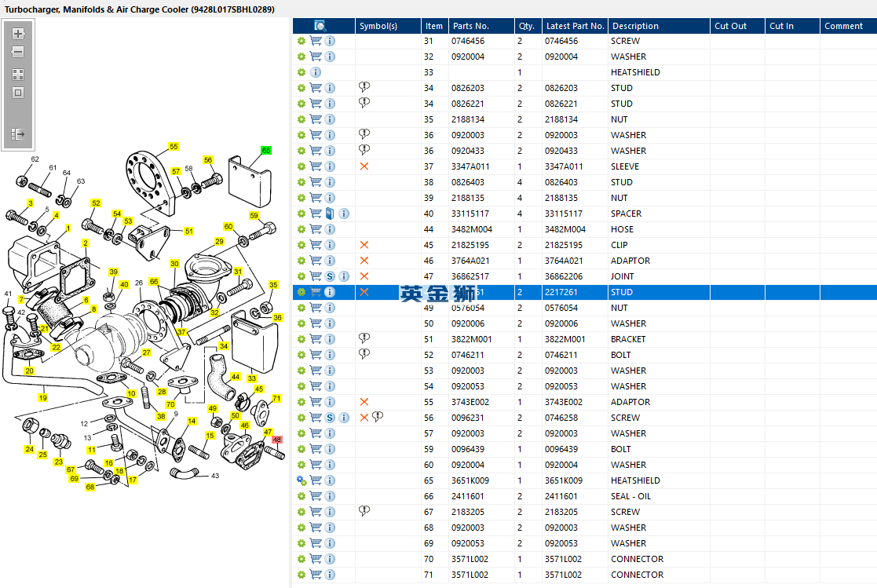The image size is (877, 588).
Task: Click description SEAL - OIL
Action: point(631,496)
